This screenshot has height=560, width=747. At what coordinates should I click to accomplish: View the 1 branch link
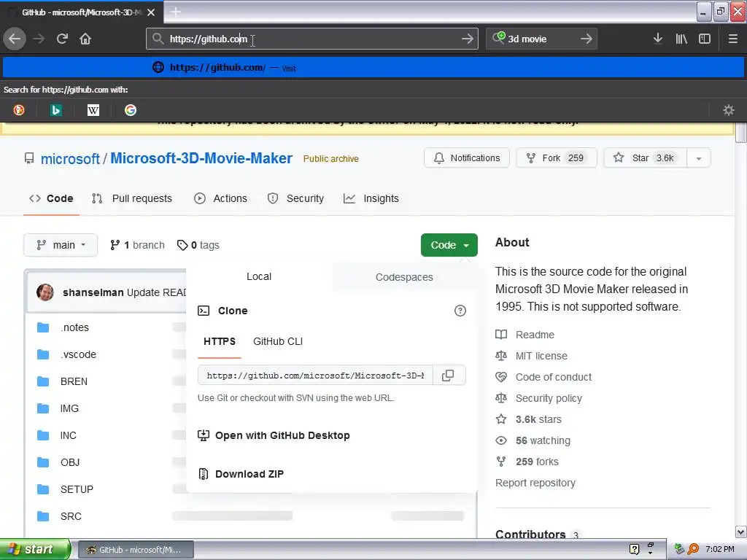point(137,245)
